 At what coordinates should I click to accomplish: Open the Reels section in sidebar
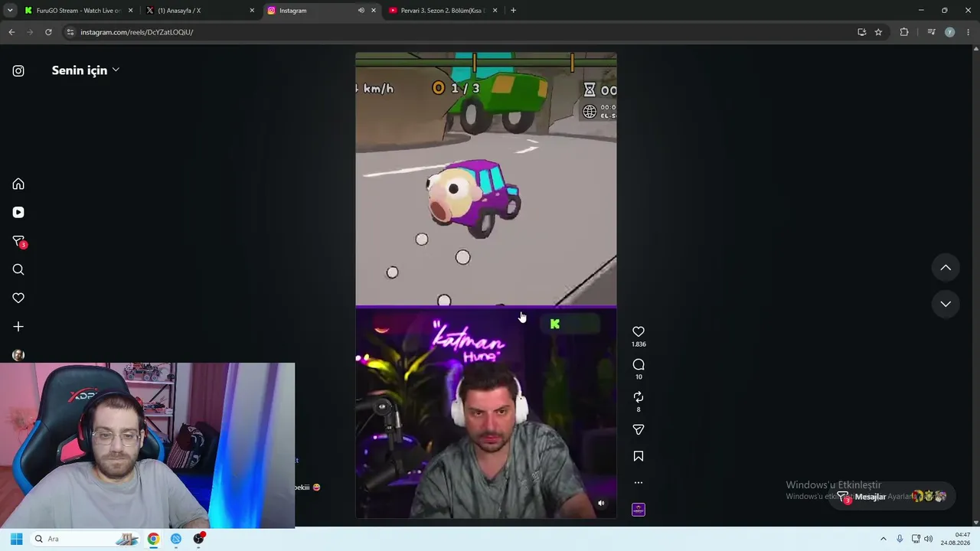point(18,213)
